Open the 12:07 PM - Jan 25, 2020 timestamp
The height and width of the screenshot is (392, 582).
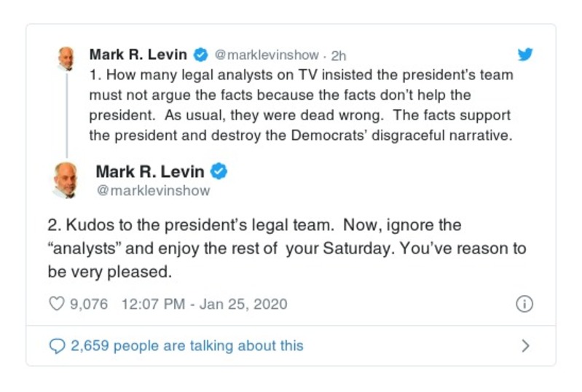pos(202,305)
